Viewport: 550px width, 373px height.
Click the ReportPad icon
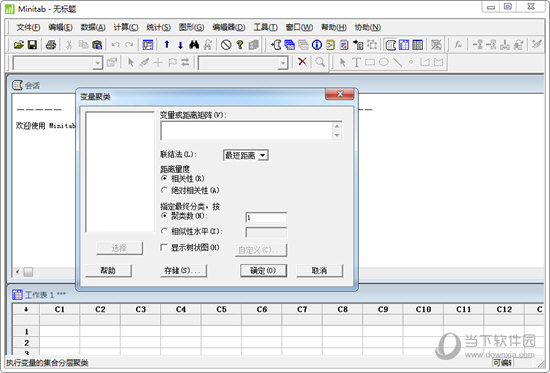(344, 45)
